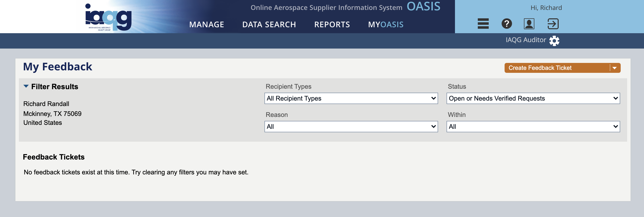Open the MYOASIS menu
Viewport: 644px width, 217px height.
click(386, 25)
